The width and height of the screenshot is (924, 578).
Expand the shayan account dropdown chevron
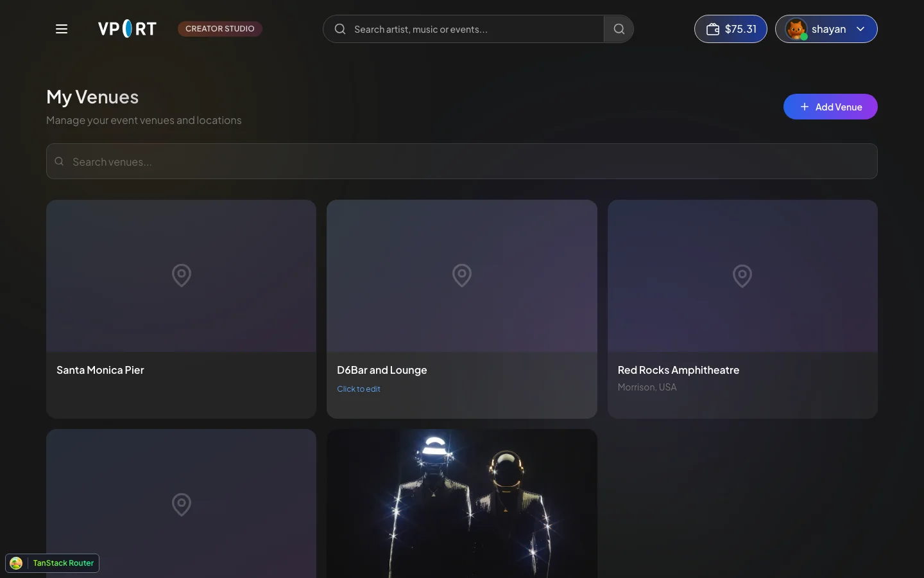click(x=860, y=29)
